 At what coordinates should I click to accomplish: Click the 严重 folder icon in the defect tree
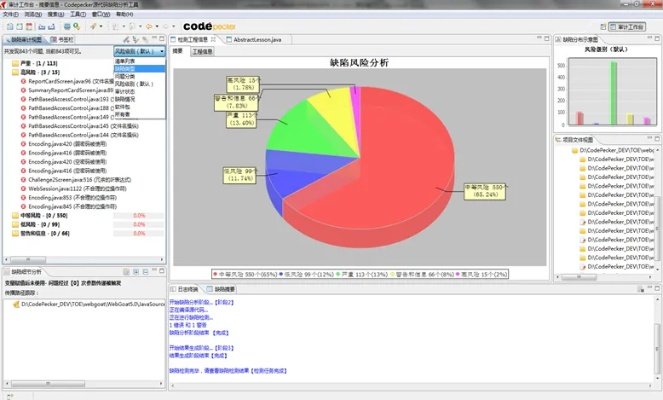[x=14, y=63]
